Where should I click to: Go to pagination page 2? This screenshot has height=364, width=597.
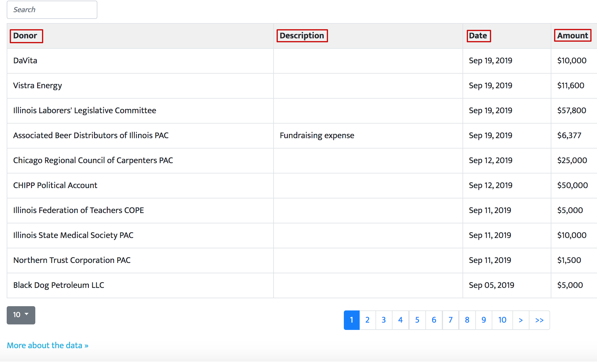368,320
